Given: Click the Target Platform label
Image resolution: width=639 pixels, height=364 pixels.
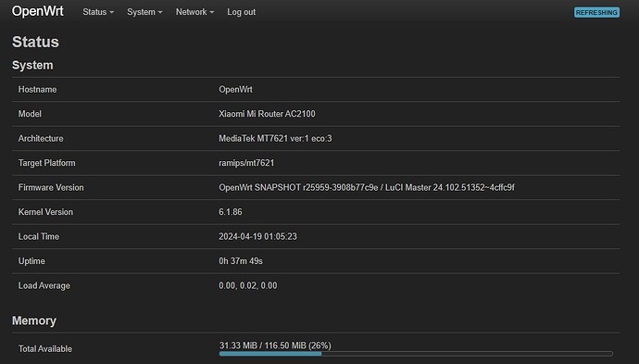Looking at the screenshot, I should click(47, 163).
